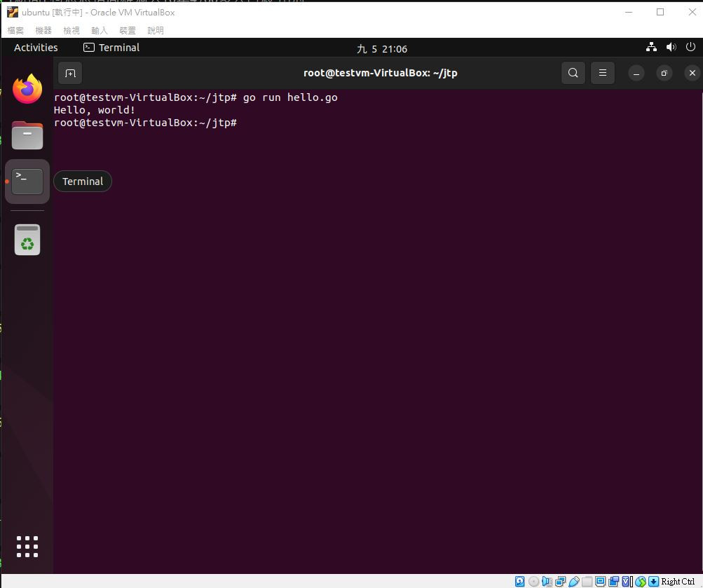
Task: Open the terminal hamburger menu
Action: coord(603,73)
